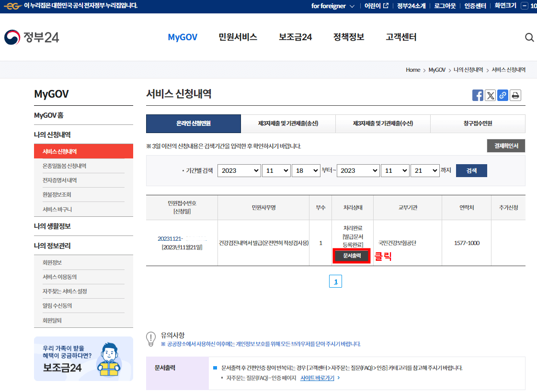Open the end day 21 dropdown
The width and height of the screenshot is (537, 392).
tap(425, 170)
